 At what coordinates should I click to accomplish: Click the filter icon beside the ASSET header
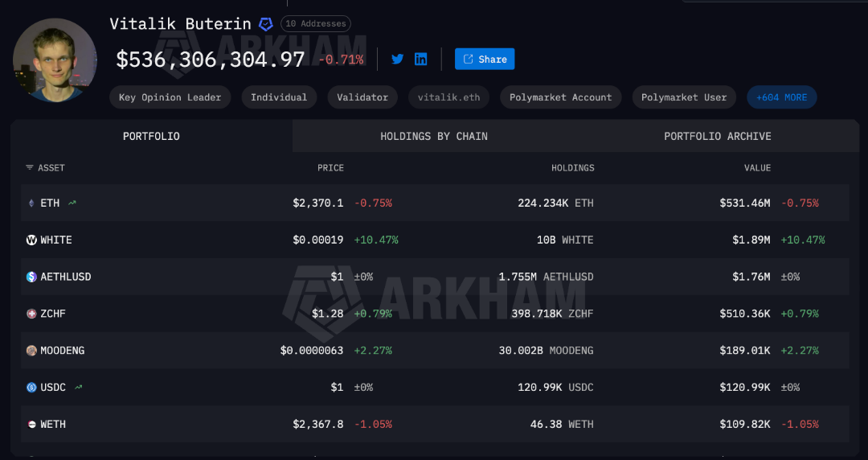(x=30, y=167)
